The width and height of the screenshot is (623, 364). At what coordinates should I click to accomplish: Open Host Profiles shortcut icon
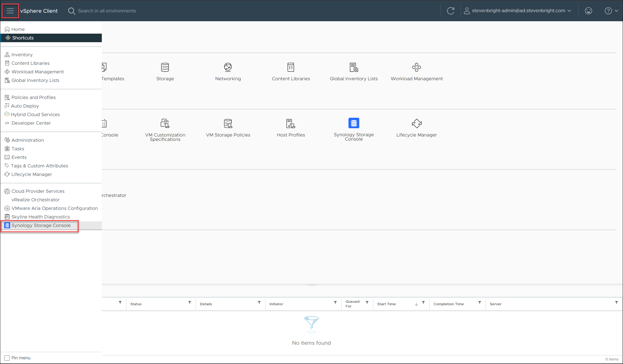click(291, 124)
